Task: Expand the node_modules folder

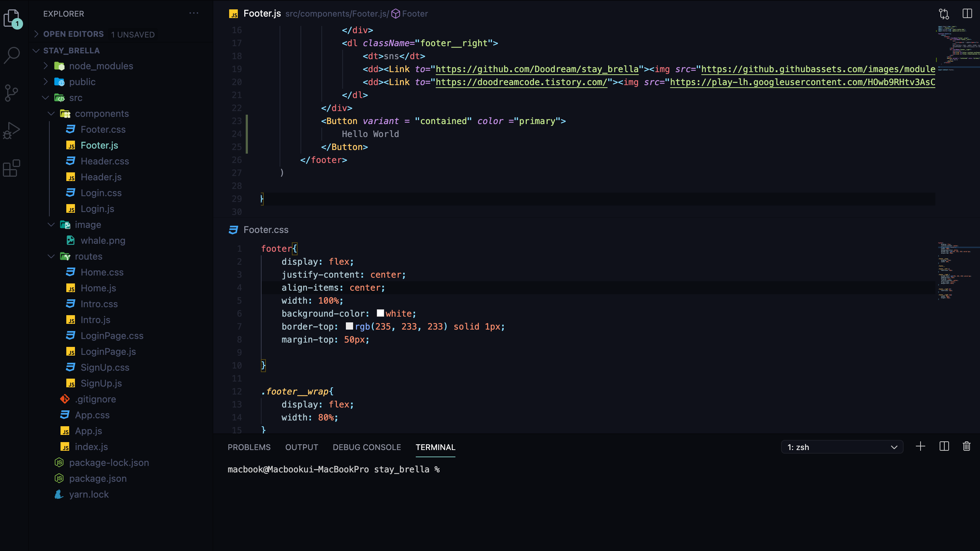Action: [x=46, y=66]
